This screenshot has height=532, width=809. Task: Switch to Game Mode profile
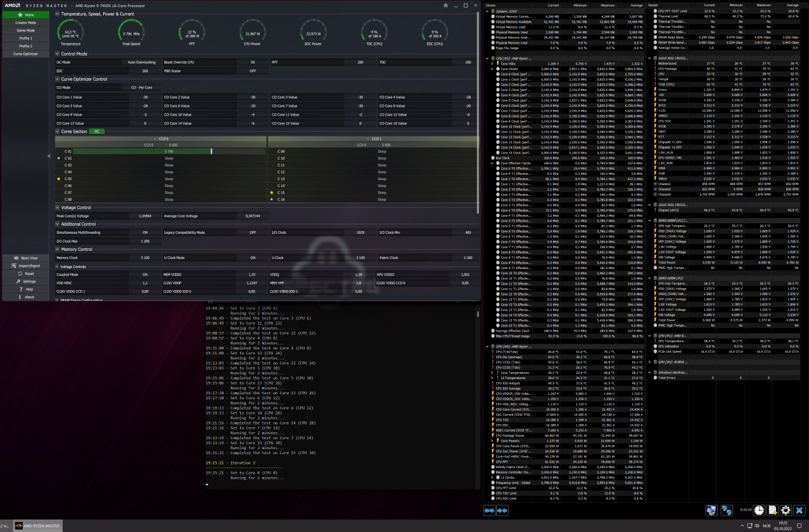point(26,30)
